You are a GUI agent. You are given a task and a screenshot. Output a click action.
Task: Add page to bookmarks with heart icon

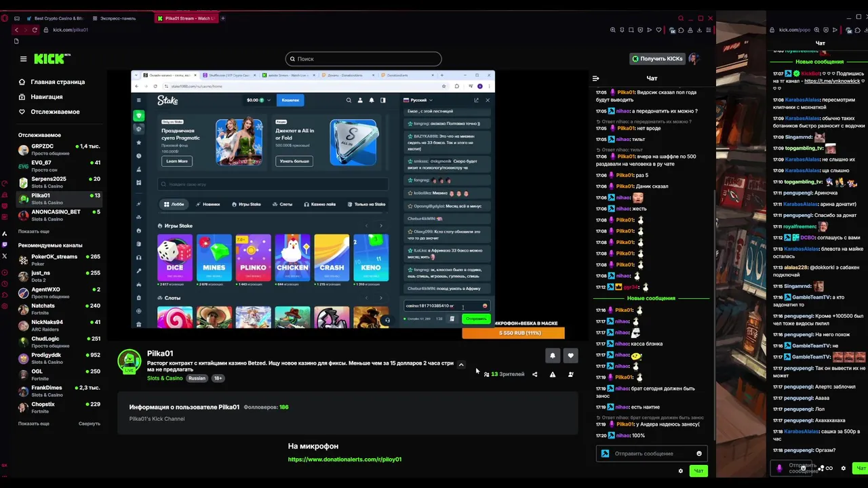pyautogui.click(x=658, y=30)
